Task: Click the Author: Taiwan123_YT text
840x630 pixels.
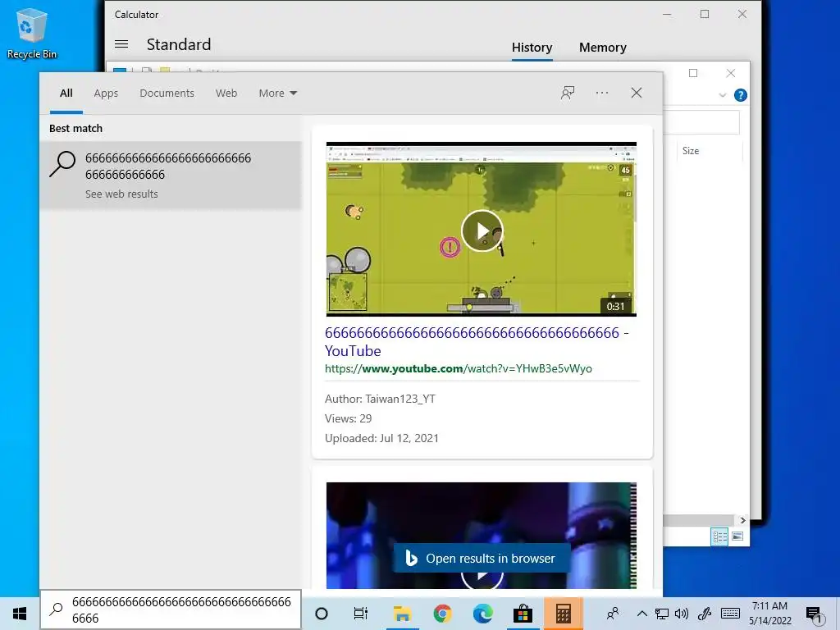Action: tap(380, 399)
